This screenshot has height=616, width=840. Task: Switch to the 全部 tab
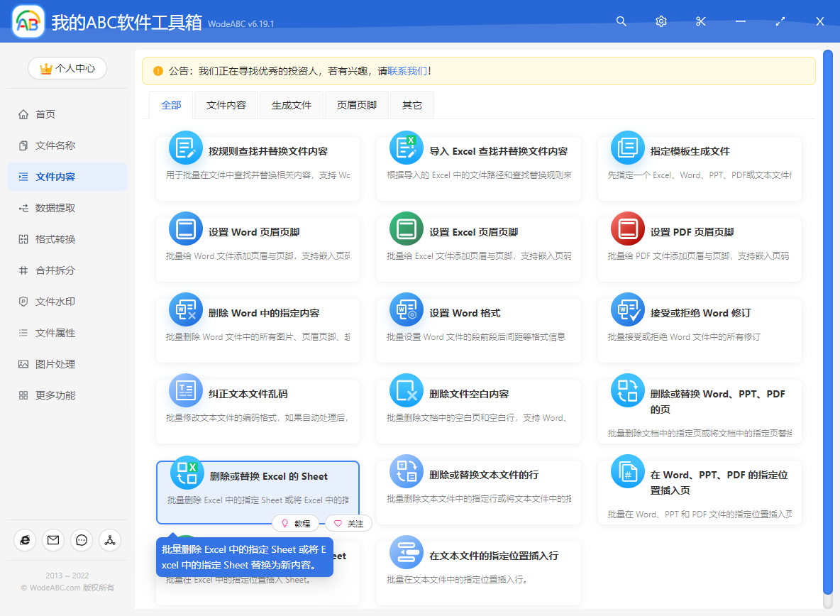[x=171, y=104]
